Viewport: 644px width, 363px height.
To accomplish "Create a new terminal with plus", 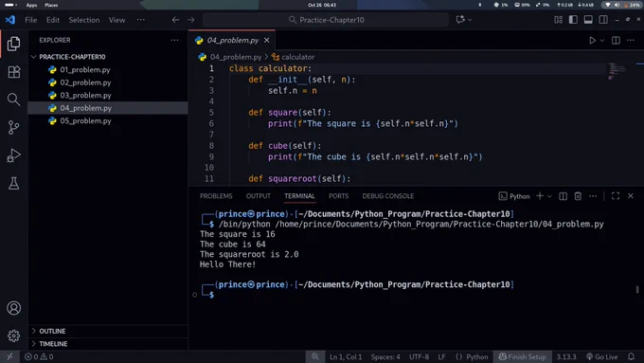I will click(x=540, y=196).
